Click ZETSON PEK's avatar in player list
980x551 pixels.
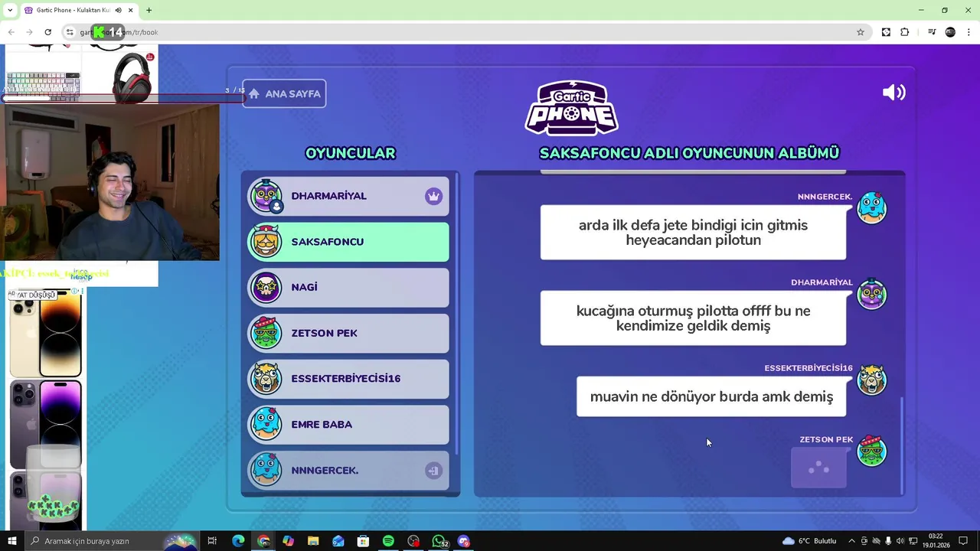pos(266,332)
